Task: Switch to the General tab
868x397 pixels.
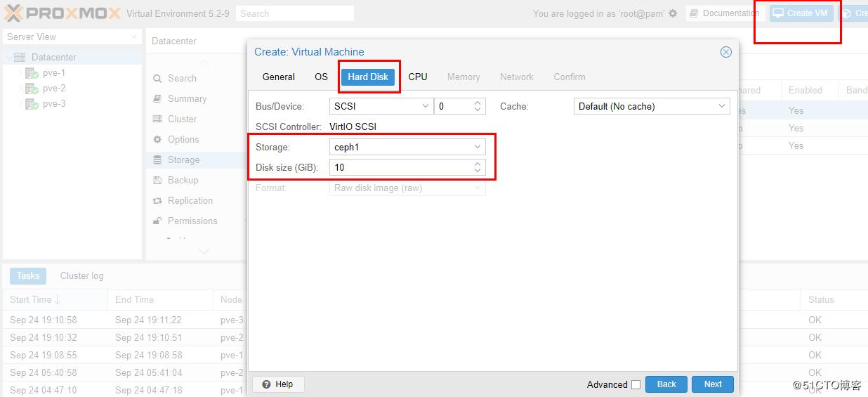Action: 279,77
